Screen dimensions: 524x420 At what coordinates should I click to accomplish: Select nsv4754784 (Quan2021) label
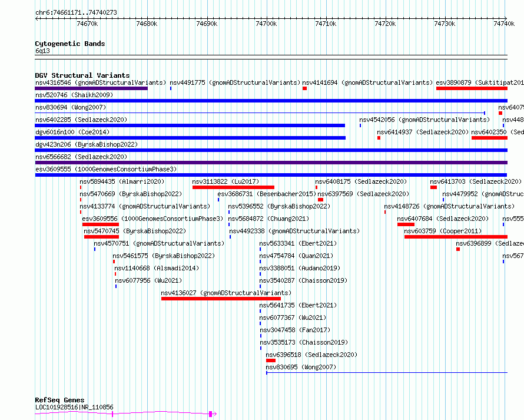[296, 256]
